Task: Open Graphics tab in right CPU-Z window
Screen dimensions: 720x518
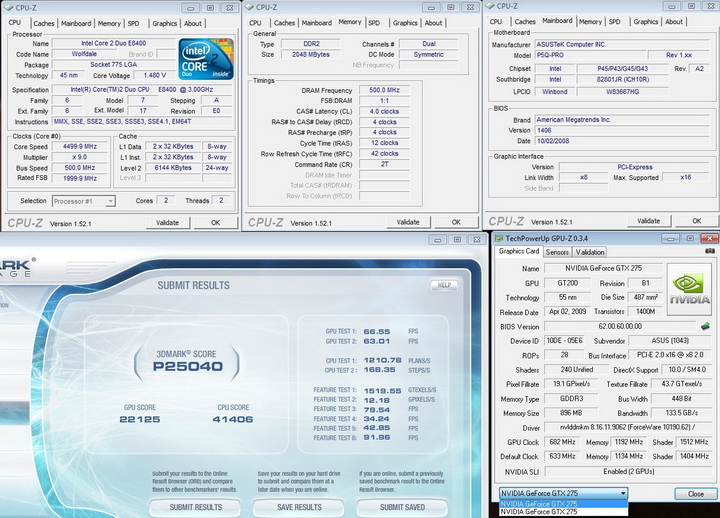Action: (646, 22)
